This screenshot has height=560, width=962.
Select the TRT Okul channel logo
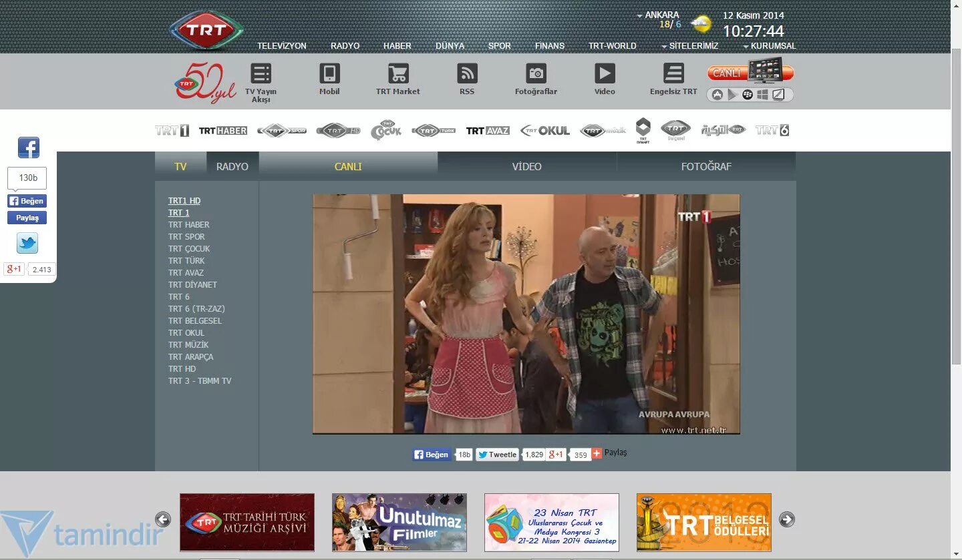tap(545, 131)
